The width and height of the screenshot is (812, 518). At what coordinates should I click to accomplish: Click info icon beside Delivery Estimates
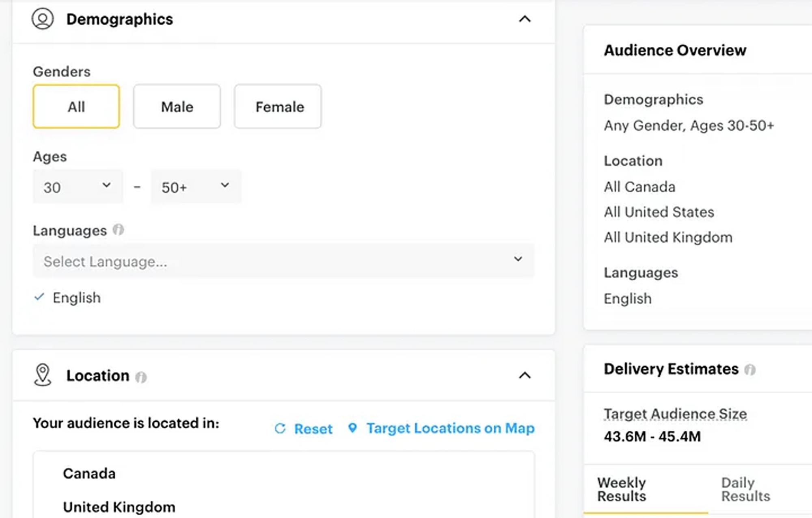tap(750, 370)
